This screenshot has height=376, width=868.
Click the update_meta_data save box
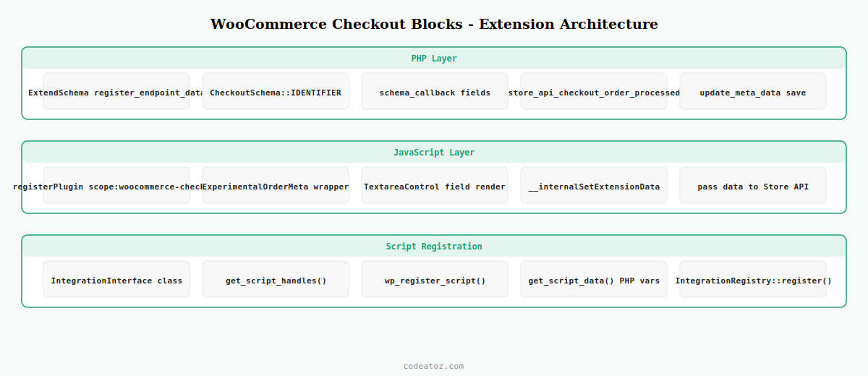pos(753,91)
